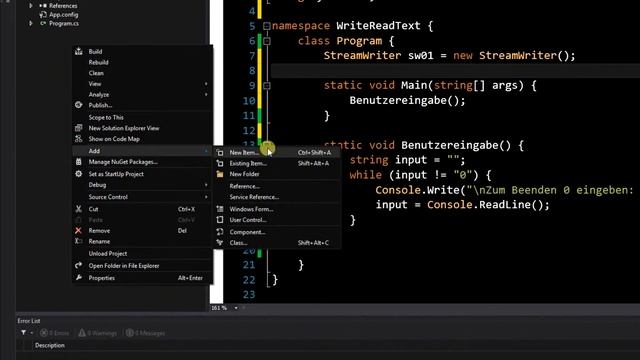Expand the References tree node
The height and width of the screenshot is (360, 640).
tap(31, 6)
